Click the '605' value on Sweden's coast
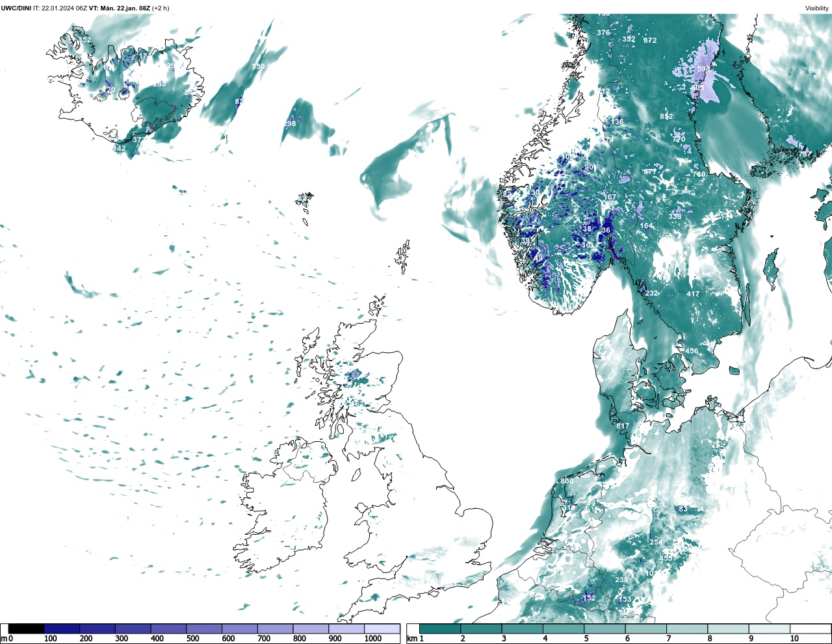Viewport: 832px width, 644px height. (x=697, y=88)
